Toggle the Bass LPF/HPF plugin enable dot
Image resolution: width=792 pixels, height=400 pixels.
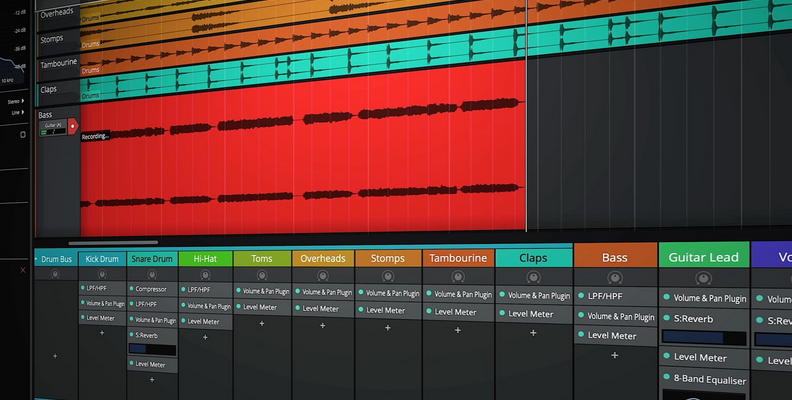pyautogui.click(x=579, y=297)
